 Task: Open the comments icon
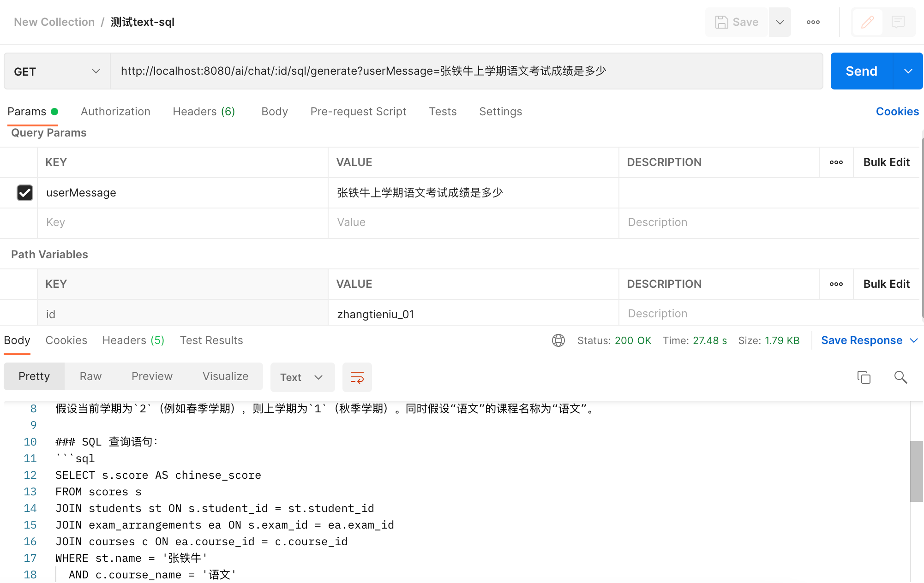pos(898,22)
